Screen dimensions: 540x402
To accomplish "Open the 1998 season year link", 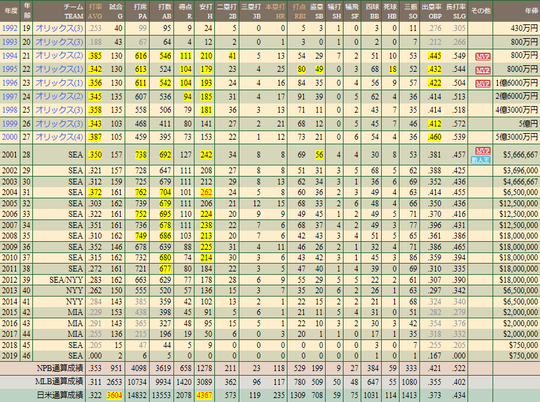I will point(10,110).
